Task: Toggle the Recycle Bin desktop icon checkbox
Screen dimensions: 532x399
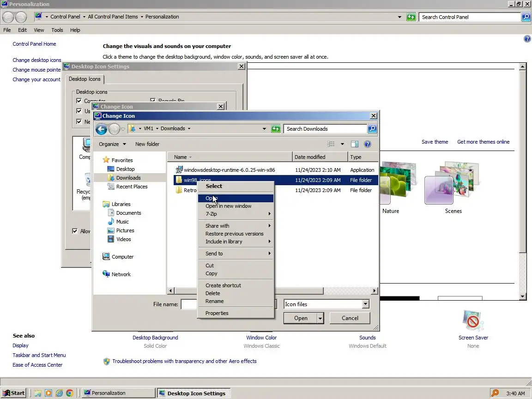Action: [x=153, y=100]
